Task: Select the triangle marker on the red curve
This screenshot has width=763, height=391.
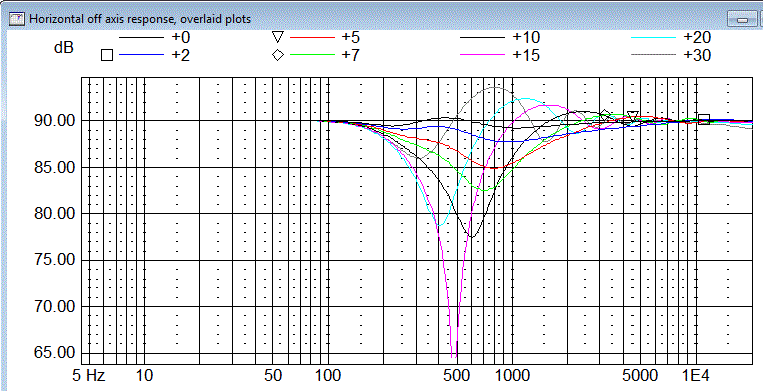Action: tap(633, 117)
